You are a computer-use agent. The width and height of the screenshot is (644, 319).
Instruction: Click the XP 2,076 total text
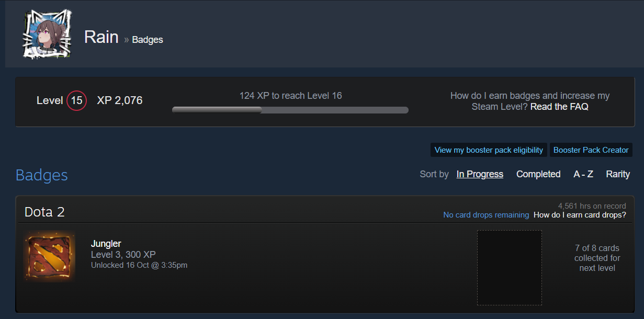[x=120, y=100]
